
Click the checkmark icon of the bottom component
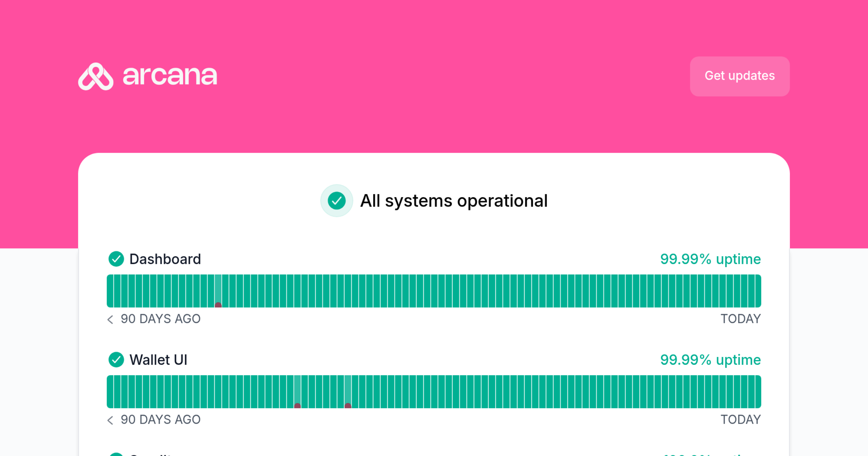[116, 454]
